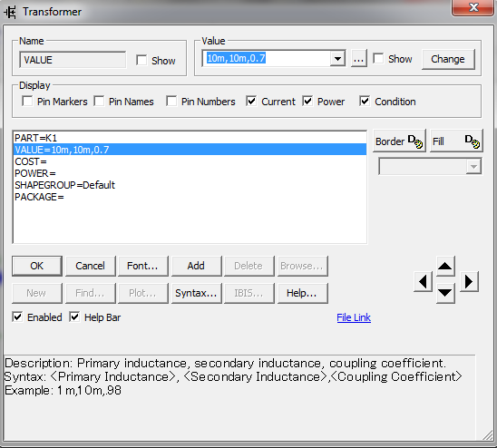Click the Name field containing VALUE
Image resolution: width=497 pixels, height=448 pixels.
tap(73, 60)
